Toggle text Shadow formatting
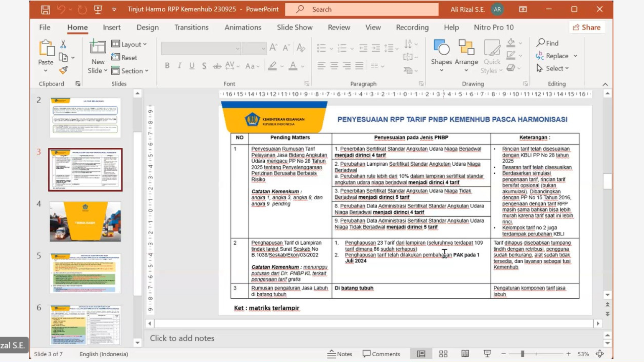Screen dimensions: 644x362 204,66
